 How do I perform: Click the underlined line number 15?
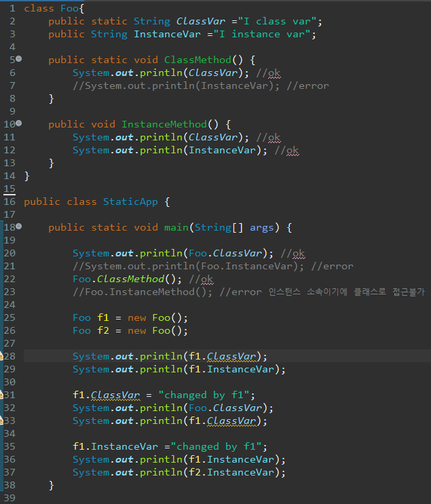pyautogui.click(x=10, y=189)
